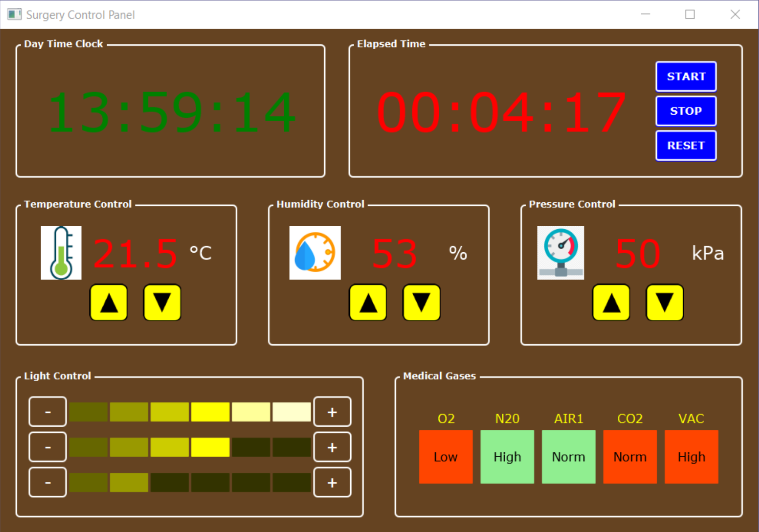
Task: Click the VAC High status indicator
Action: pos(691,456)
